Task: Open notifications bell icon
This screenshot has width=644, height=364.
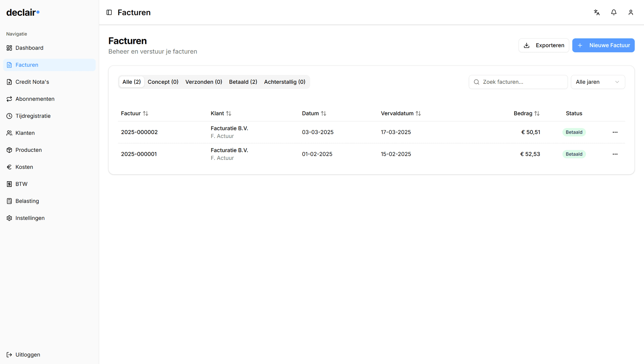Action: tap(614, 12)
